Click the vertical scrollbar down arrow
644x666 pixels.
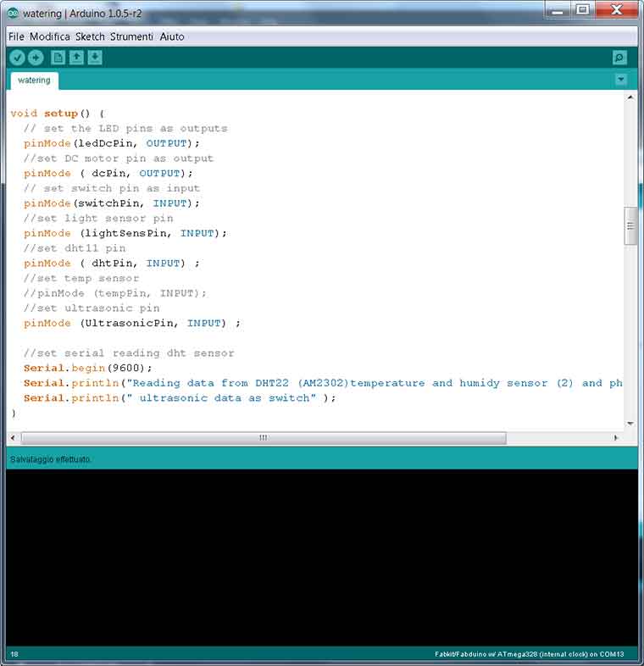(630, 424)
